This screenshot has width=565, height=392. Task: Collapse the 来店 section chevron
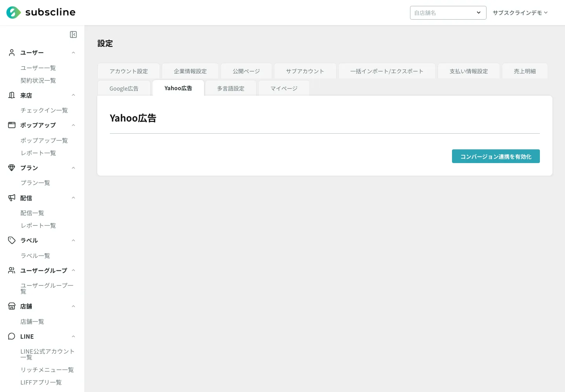pyautogui.click(x=73, y=95)
